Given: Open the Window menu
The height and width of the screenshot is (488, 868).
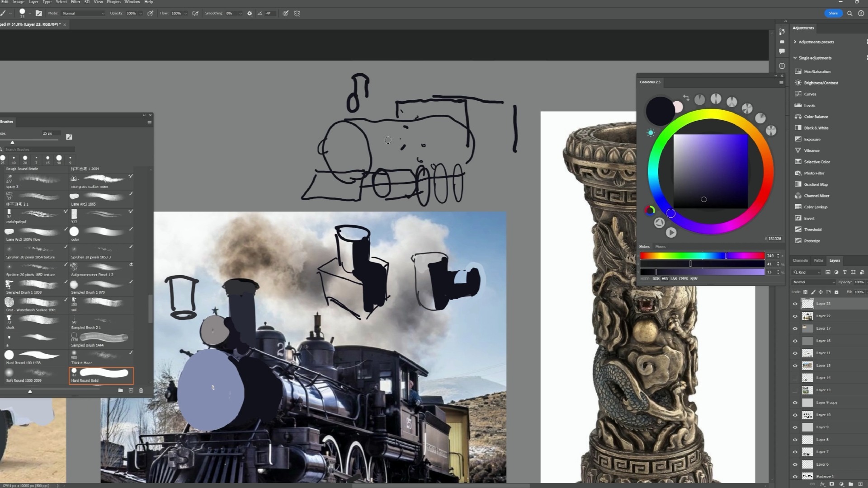Looking at the screenshot, I should 132,2.
